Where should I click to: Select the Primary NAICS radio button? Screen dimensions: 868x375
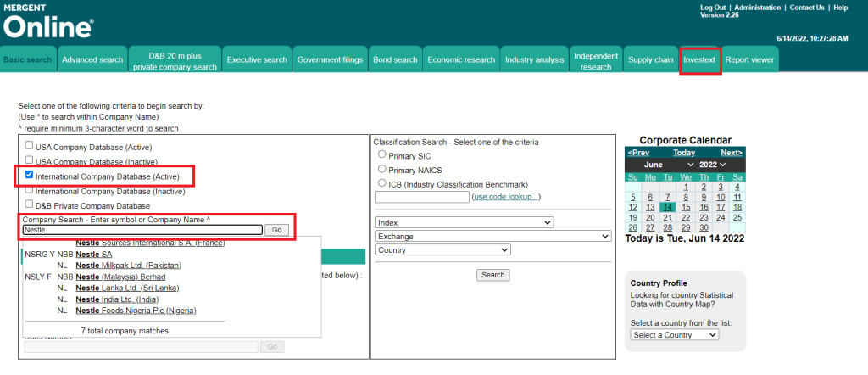point(382,168)
